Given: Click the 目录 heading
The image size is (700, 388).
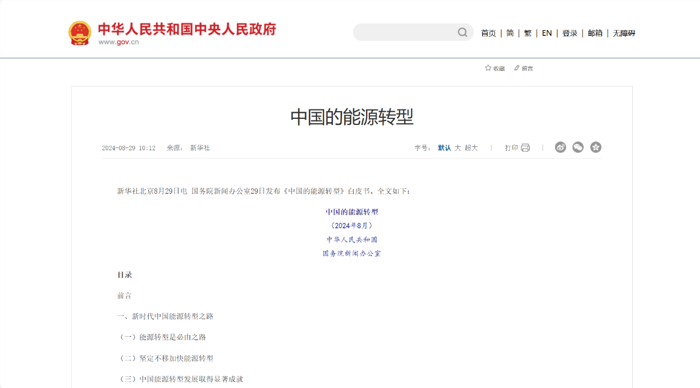Looking at the screenshot, I should [x=125, y=275].
